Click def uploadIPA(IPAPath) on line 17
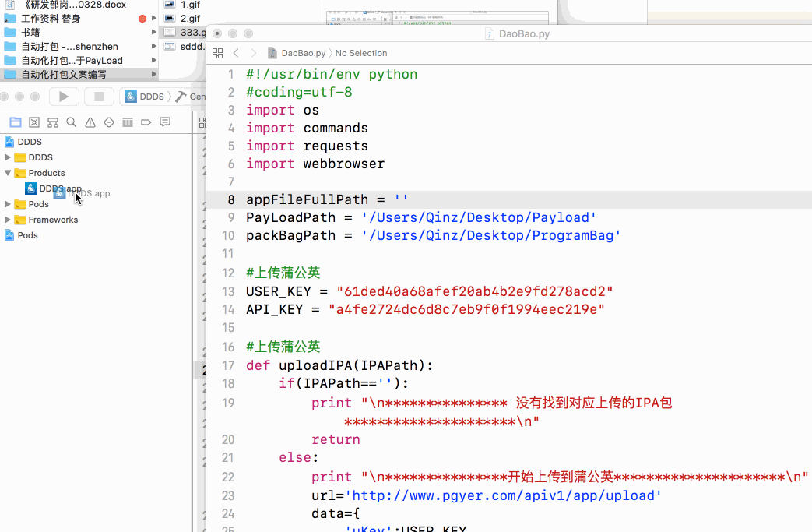The image size is (812, 532). (x=339, y=365)
